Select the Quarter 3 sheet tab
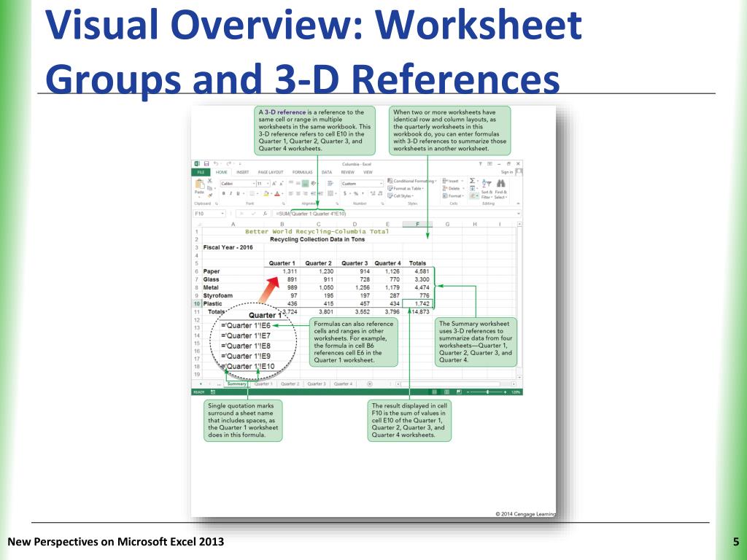 coord(317,384)
